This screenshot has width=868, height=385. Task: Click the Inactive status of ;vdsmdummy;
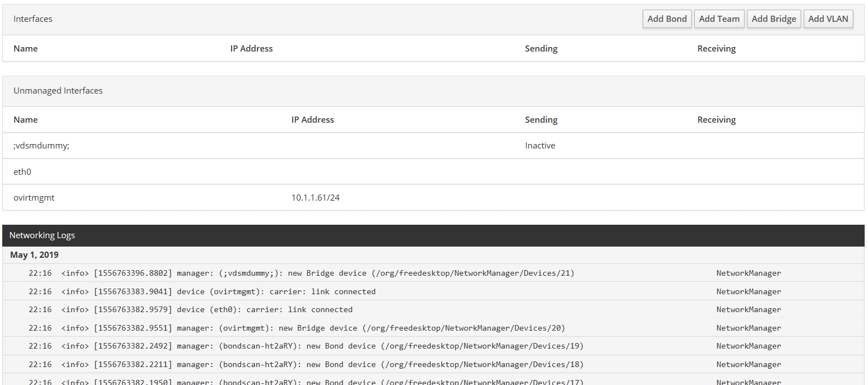click(539, 146)
